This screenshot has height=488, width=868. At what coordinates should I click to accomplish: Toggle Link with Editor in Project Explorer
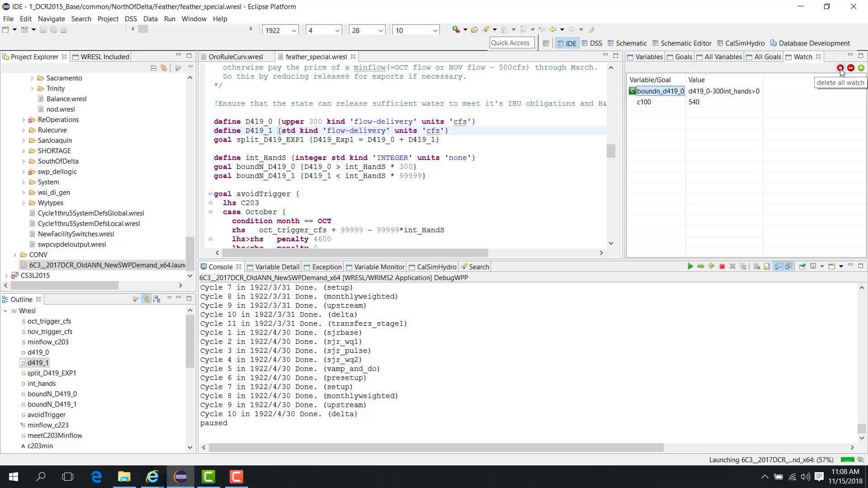point(164,68)
